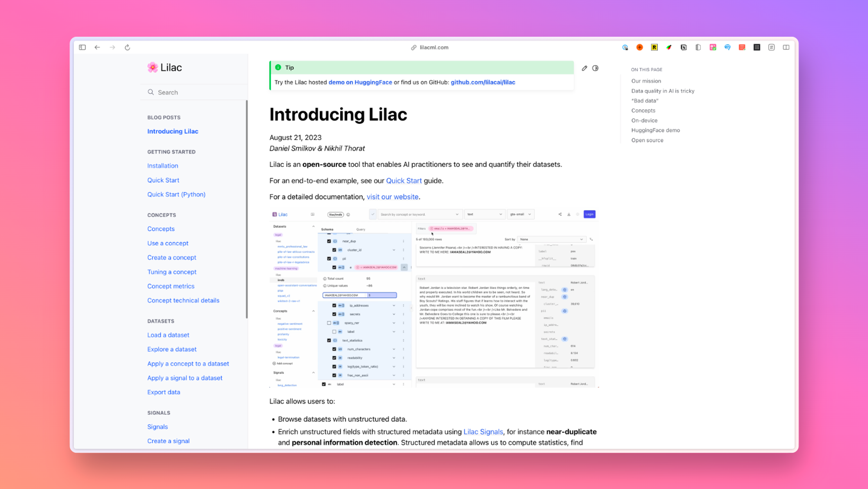
Task: Open github.com/lilacai/lilac link
Action: [x=483, y=83]
